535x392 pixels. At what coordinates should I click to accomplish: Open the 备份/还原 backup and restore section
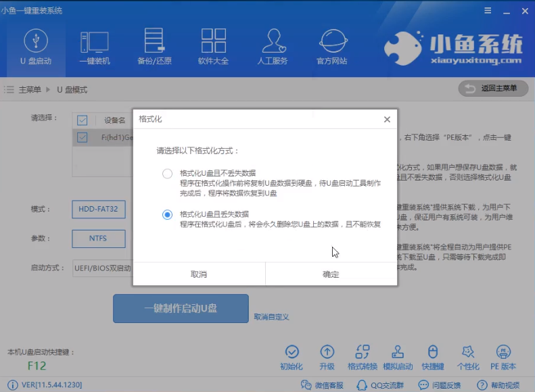(154, 47)
